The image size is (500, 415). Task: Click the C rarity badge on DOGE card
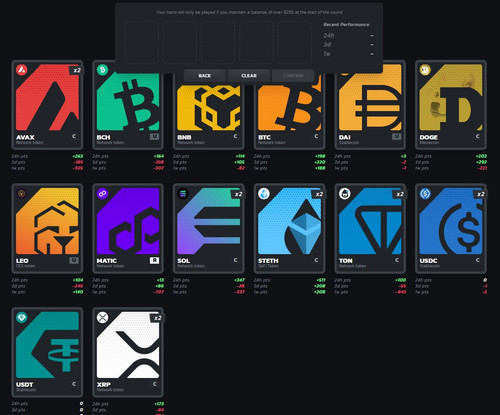[x=478, y=136]
